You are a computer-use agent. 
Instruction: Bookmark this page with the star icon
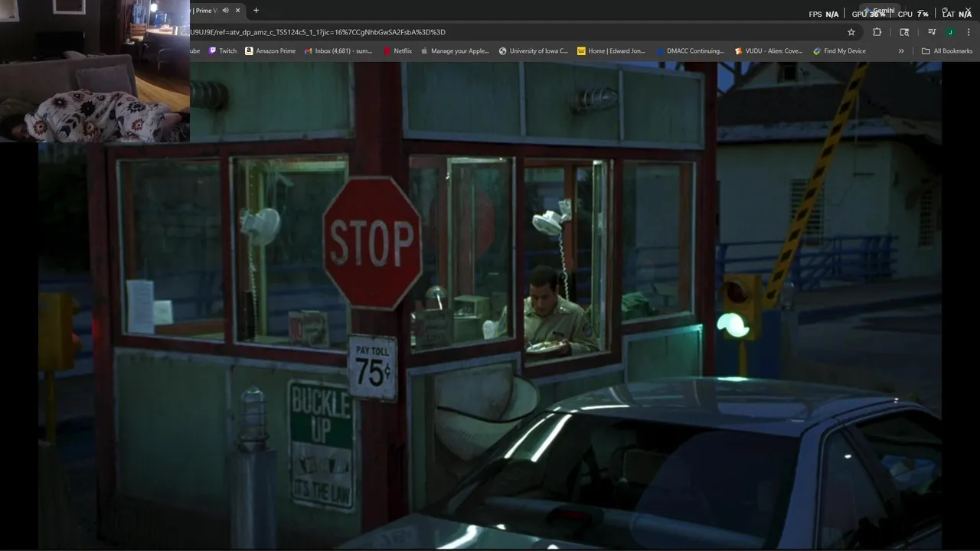point(851,32)
